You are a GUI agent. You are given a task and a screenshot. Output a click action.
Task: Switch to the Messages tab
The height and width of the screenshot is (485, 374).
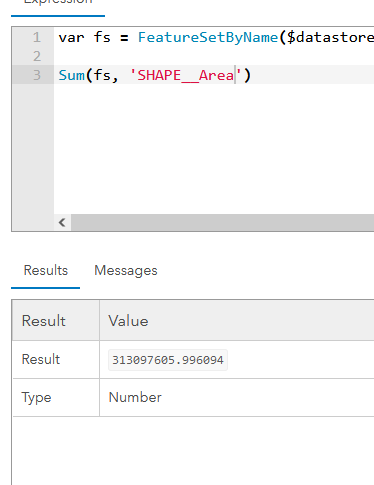pos(126,270)
